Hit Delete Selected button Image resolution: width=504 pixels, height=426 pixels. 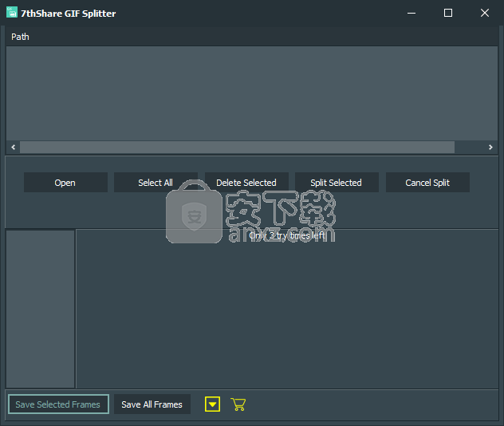pos(246,183)
